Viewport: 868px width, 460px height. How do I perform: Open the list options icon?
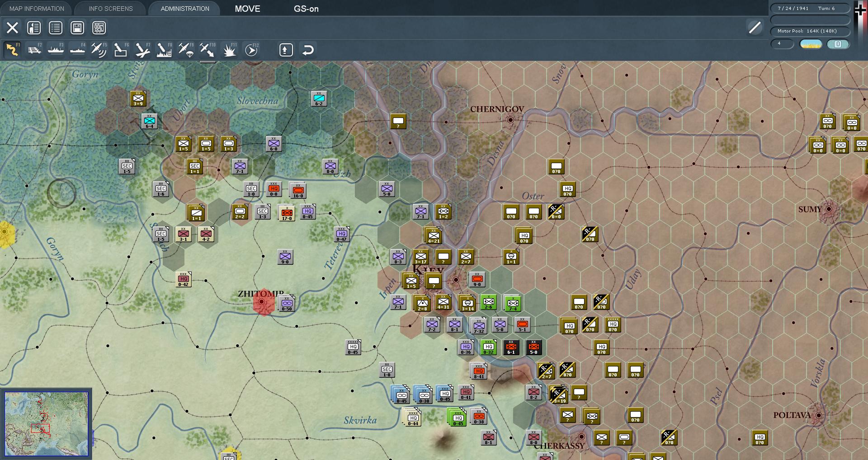(x=56, y=28)
